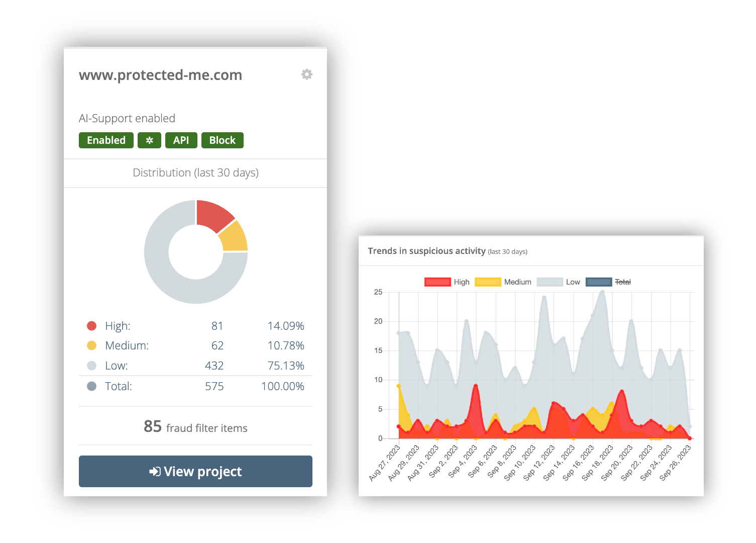Click the High count value 81
The height and width of the screenshot is (543, 756).
tap(217, 326)
